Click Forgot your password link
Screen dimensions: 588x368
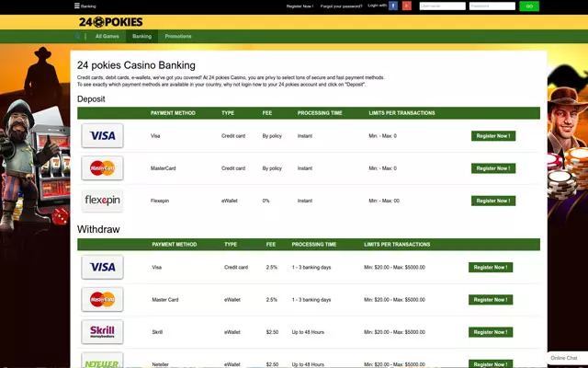pyautogui.click(x=341, y=6)
